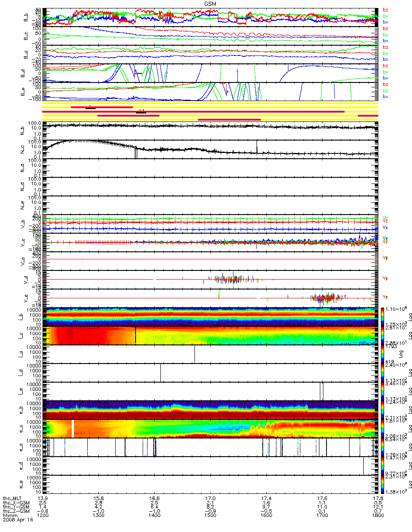The image size is (412, 532).
Task: Click the thc_Y-GSM row label
Action: pos(15,508)
